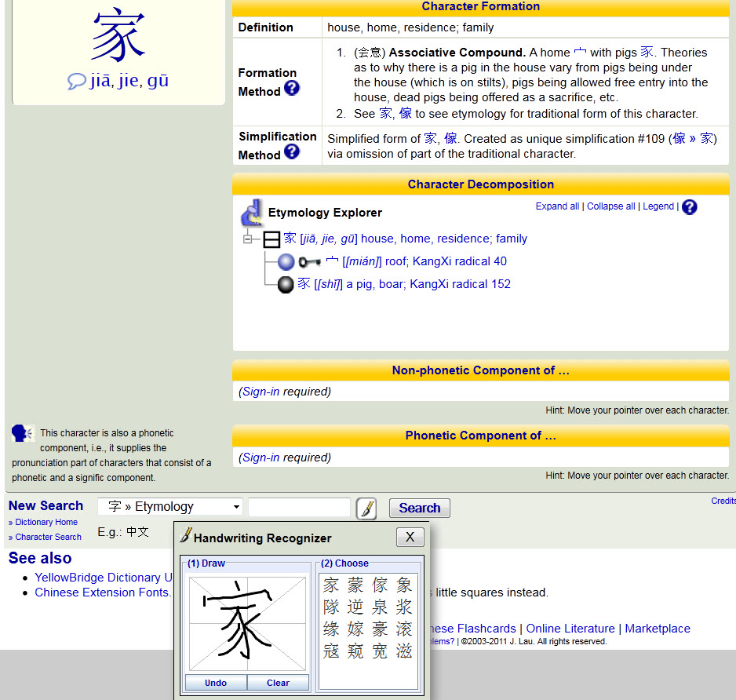Select 蒙 from the Choose candidates
The image size is (736, 700).
tap(355, 585)
